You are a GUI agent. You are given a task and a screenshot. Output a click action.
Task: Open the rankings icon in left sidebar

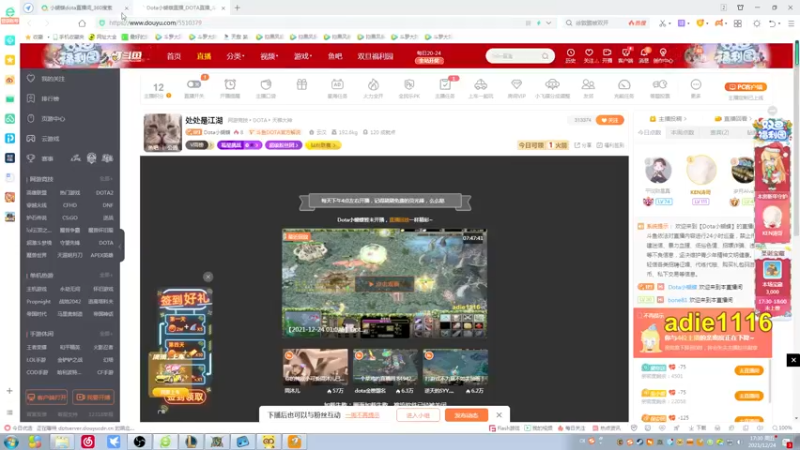click(x=31, y=98)
